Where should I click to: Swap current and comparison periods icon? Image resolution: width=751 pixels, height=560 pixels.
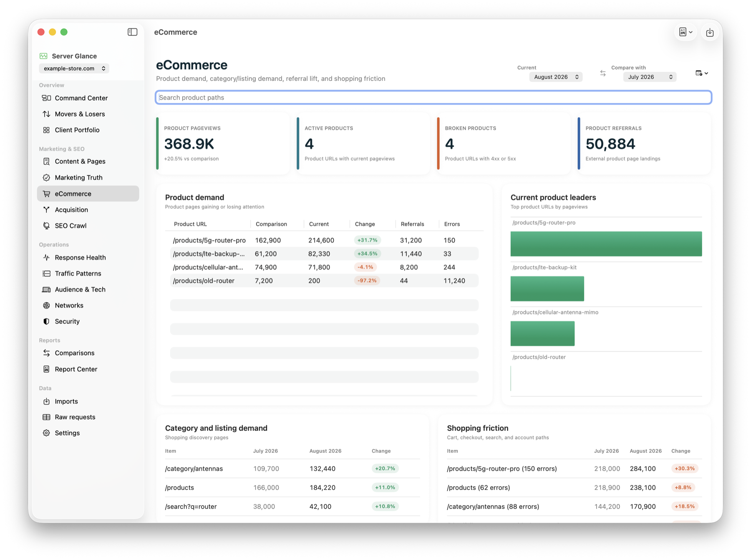(x=603, y=73)
